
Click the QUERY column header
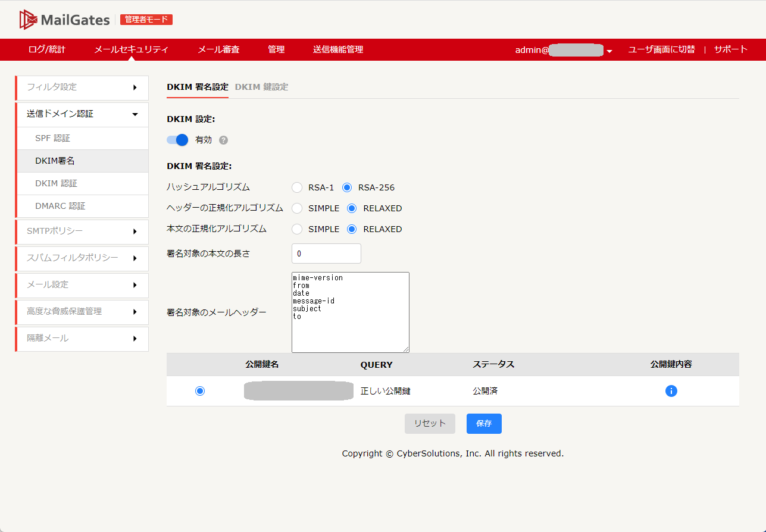(x=376, y=365)
